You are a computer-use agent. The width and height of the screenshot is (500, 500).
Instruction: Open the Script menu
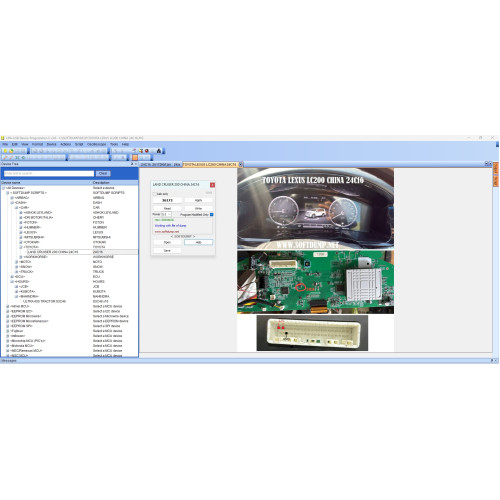pyautogui.click(x=79, y=144)
